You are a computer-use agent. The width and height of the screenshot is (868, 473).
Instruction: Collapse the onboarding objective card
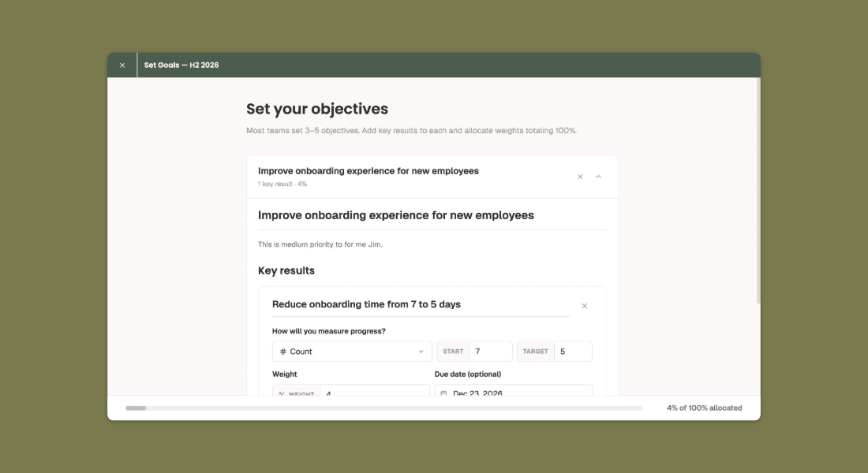pyautogui.click(x=598, y=177)
